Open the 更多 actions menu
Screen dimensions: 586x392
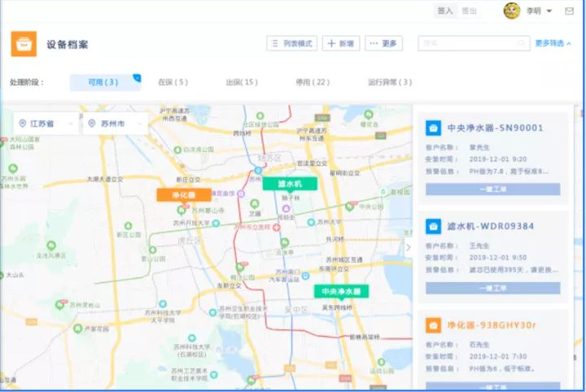(383, 44)
